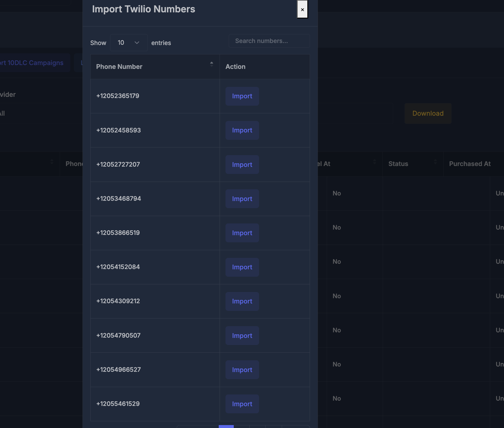Select phone number text +12052365179

(118, 96)
